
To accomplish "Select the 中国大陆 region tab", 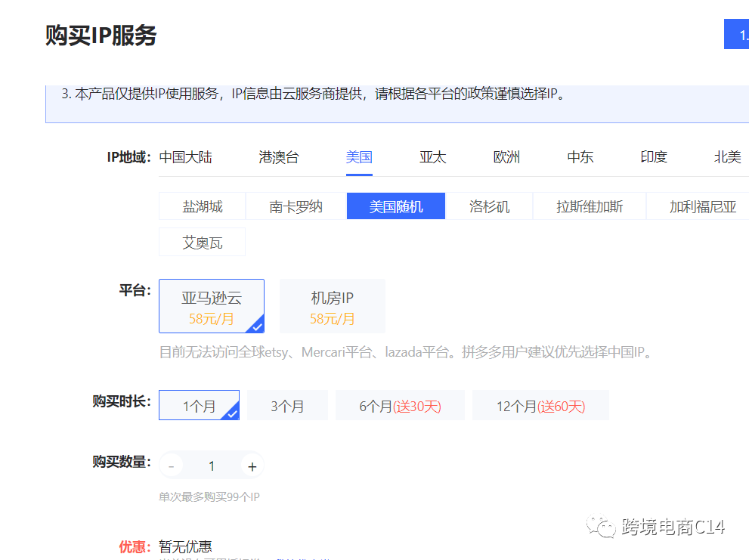I will 185,157.
